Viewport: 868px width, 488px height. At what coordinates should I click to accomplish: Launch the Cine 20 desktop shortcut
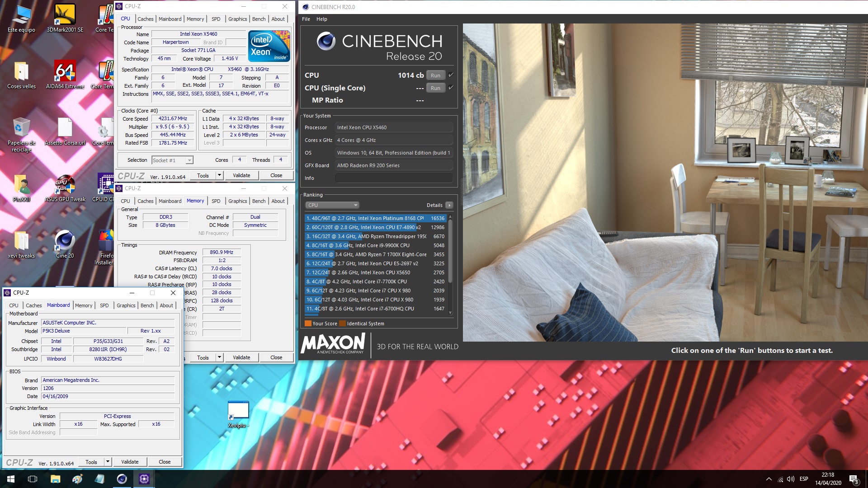point(65,244)
